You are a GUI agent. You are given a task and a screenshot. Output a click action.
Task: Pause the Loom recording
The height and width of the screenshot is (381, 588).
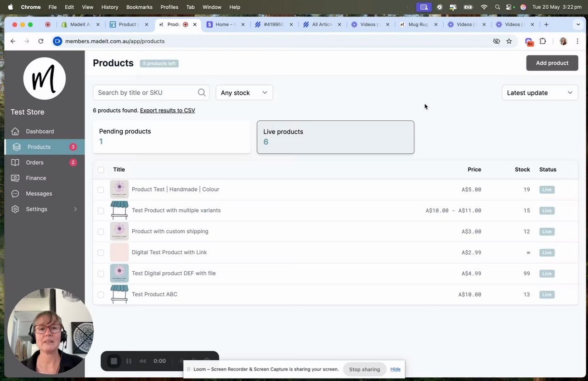[129, 361]
